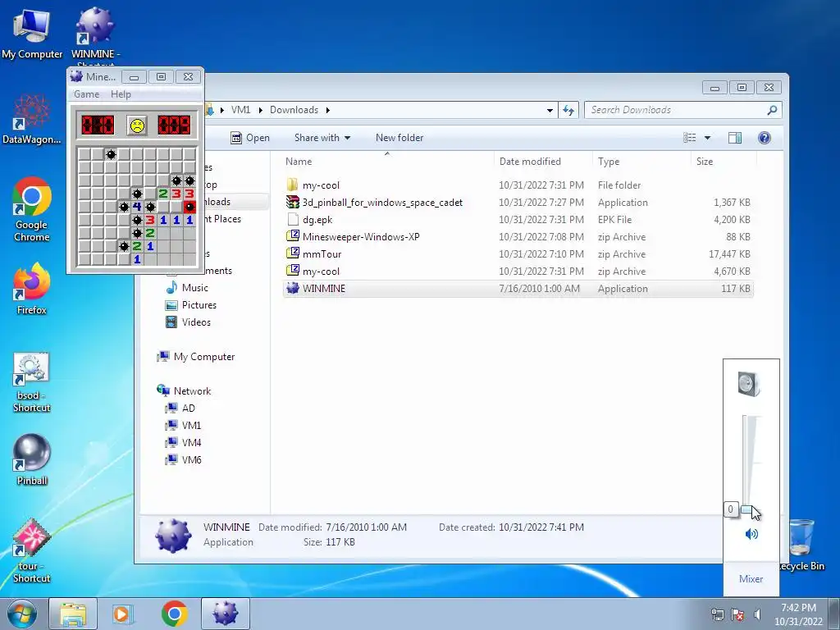Click Downloads in the address breadcrumb
Viewport: 840px width, 630px height.
pos(294,110)
